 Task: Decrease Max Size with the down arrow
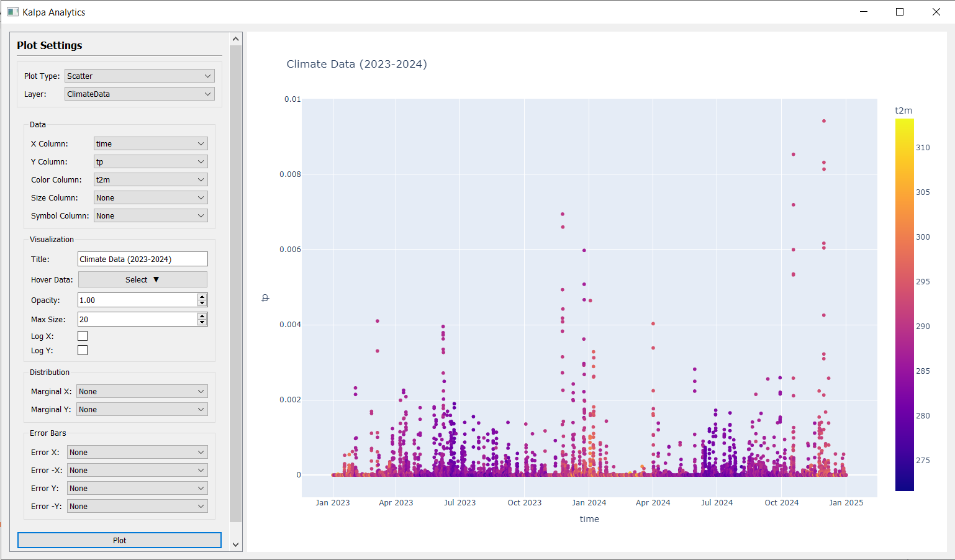click(202, 322)
